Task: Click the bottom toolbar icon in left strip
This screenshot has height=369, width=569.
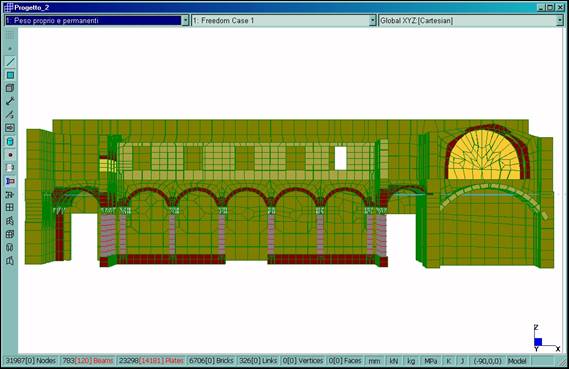Action: tap(10, 261)
